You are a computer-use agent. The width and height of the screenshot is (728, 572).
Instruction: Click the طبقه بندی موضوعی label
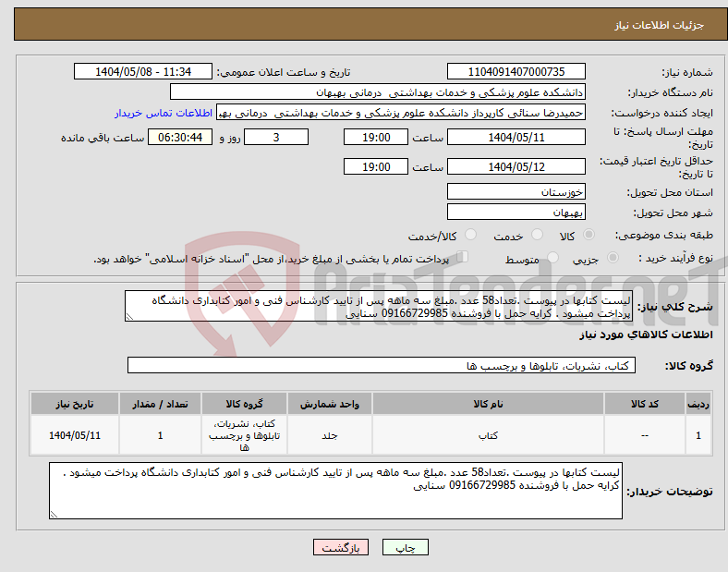click(664, 235)
